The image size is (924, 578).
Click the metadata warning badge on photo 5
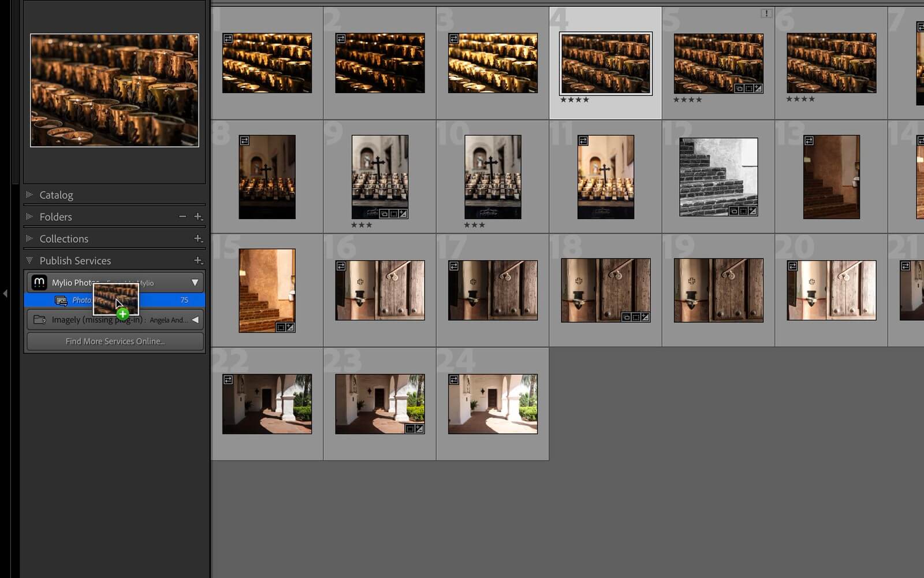point(766,13)
